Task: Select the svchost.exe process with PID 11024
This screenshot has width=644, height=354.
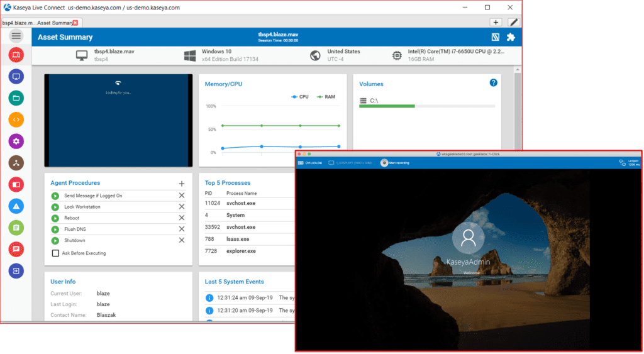Action: tap(250, 203)
